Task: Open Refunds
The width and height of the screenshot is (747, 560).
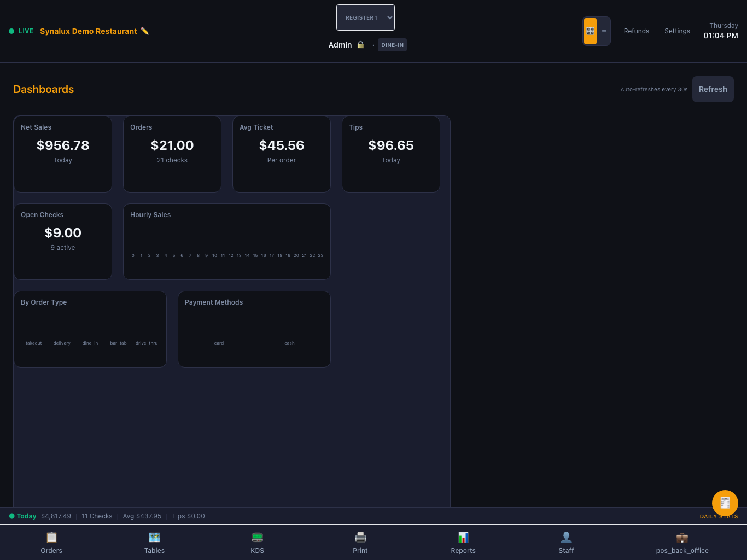Action: [x=637, y=31]
